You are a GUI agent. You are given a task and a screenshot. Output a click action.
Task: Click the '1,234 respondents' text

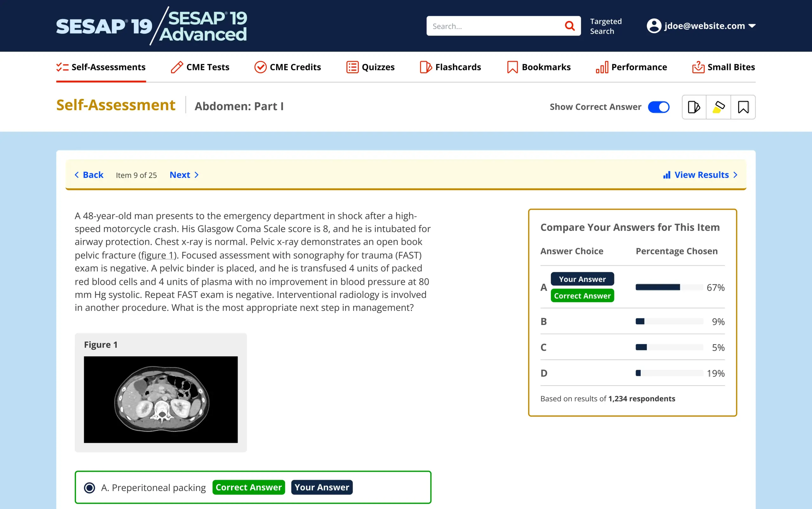pyautogui.click(x=642, y=399)
